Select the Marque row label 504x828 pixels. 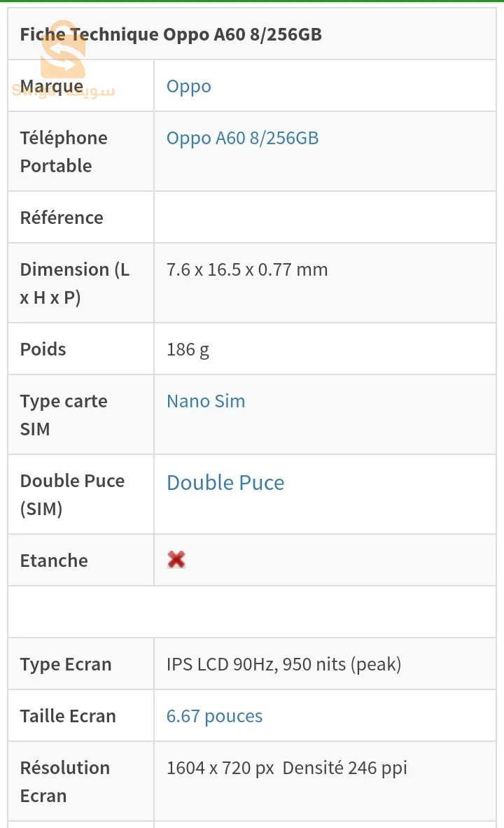coord(51,86)
